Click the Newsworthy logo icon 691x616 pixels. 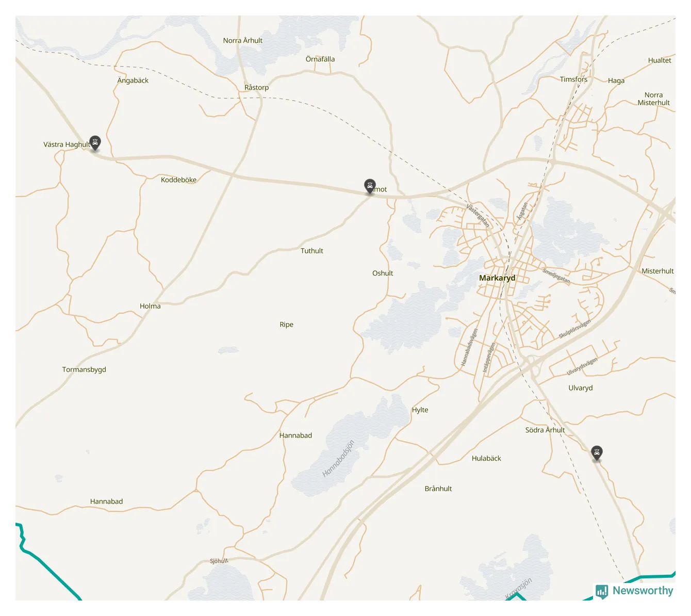(x=602, y=591)
